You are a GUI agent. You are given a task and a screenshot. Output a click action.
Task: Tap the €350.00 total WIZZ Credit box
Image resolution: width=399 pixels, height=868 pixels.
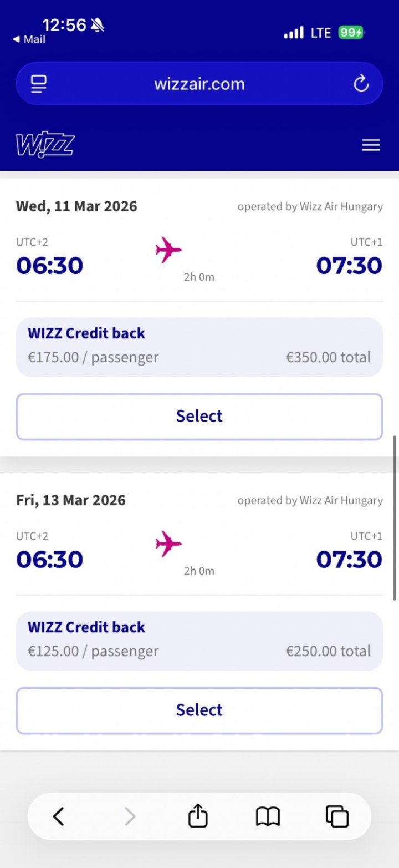(199, 347)
